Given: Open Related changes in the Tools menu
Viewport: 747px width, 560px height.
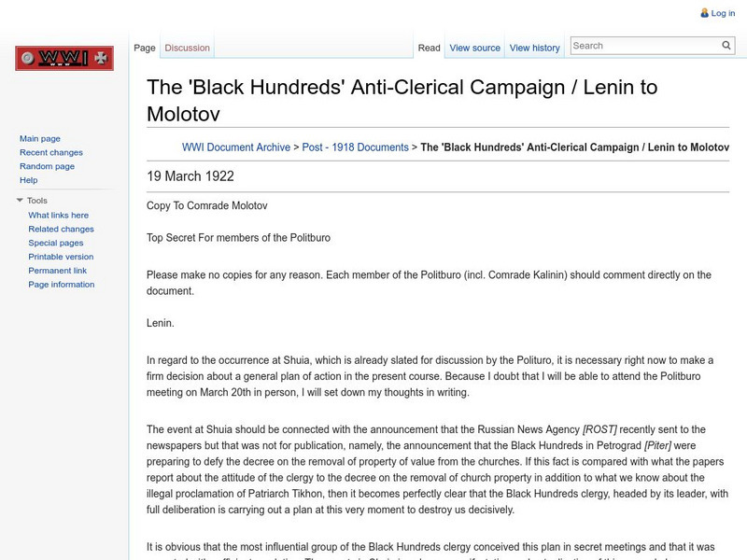Looking at the screenshot, I should point(60,228).
